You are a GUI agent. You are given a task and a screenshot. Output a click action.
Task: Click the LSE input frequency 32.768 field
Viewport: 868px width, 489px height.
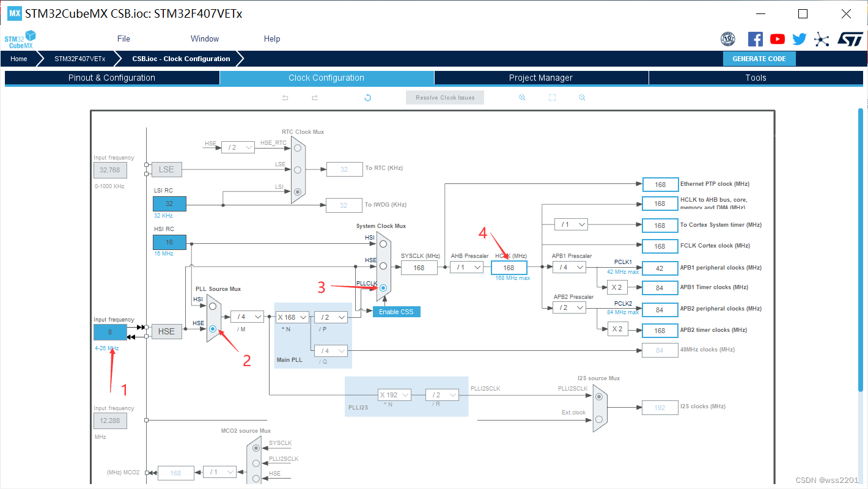click(110, 170)
